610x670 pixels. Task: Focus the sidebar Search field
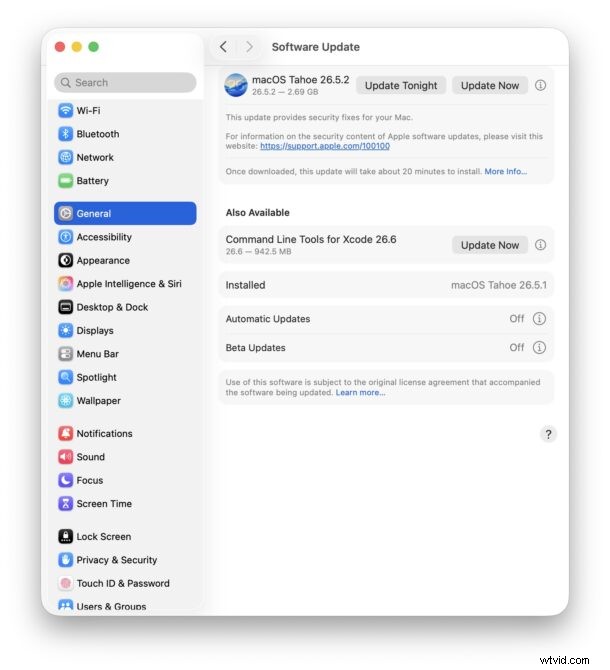pyautogui.click(x=125, y=83)
